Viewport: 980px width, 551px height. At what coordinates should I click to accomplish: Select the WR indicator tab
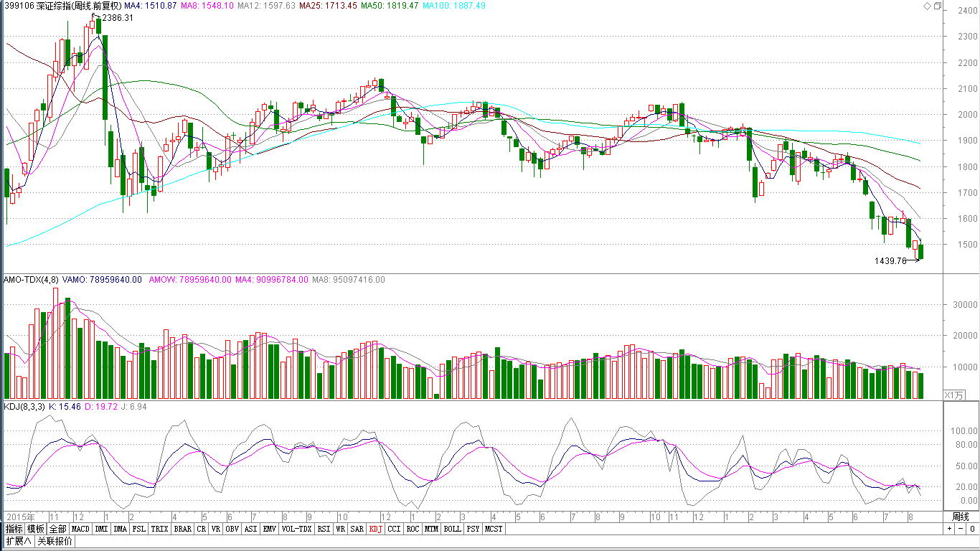[x=341, y=529]
